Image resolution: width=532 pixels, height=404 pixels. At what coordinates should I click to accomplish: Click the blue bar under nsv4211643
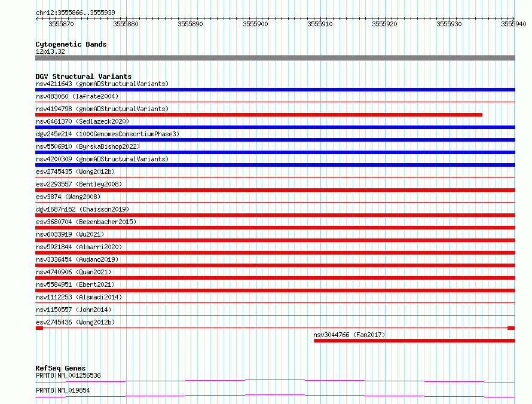[x=275, y=90]
